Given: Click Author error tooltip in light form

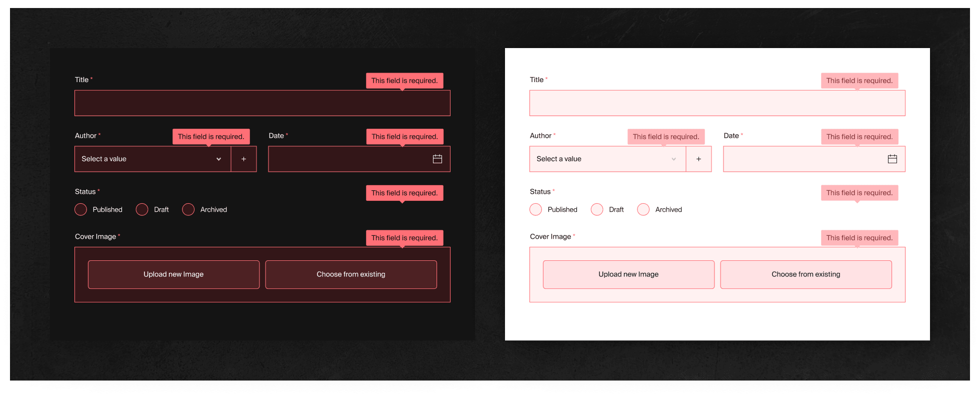Looking at the screenshot, I should [x=666, y=137].
